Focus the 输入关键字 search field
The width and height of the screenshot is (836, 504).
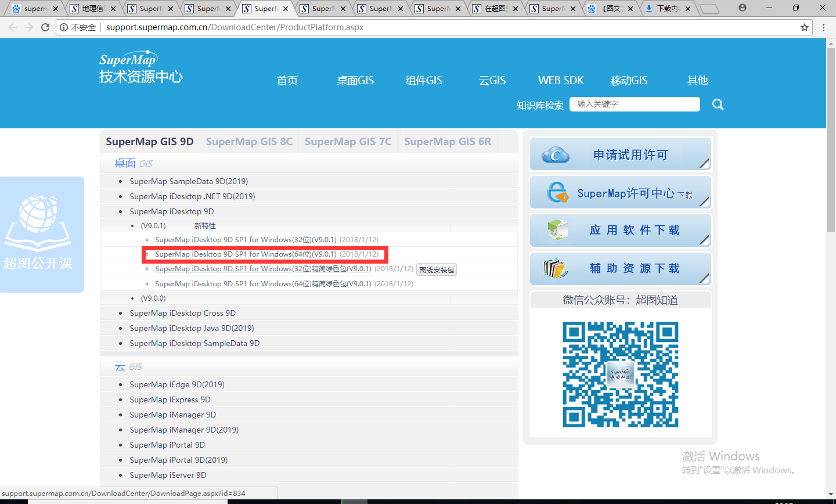click(x=635, y=104)
